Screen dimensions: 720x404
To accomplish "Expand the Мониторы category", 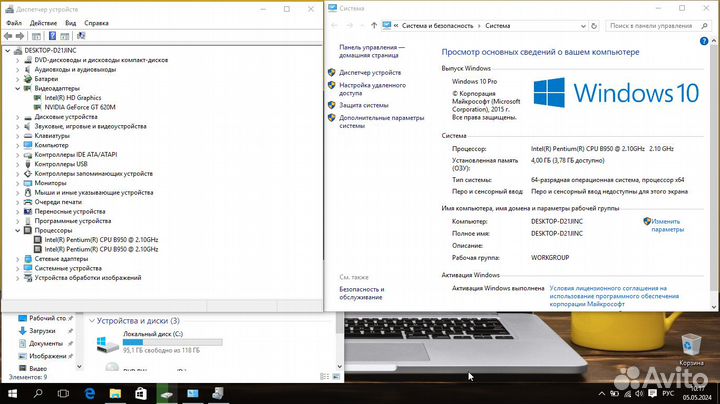I will [18, 183].
